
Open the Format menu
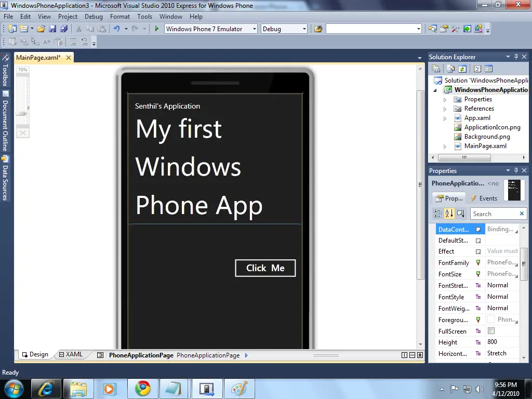pos(120,16)
